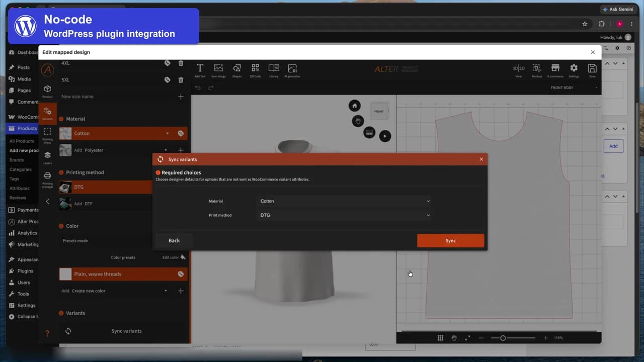Select the DTG printing method thumbnail
644x362 pixels.
coord(65,187)
